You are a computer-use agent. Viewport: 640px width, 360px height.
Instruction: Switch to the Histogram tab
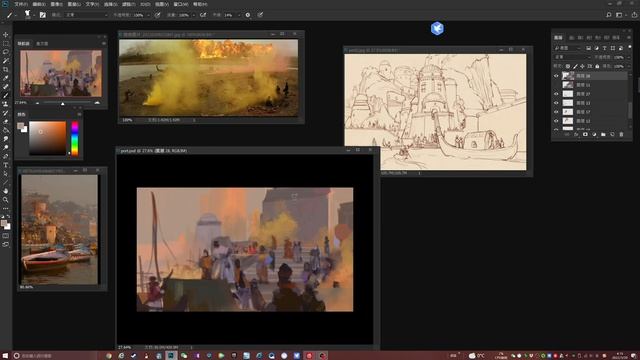pos(42,43)
